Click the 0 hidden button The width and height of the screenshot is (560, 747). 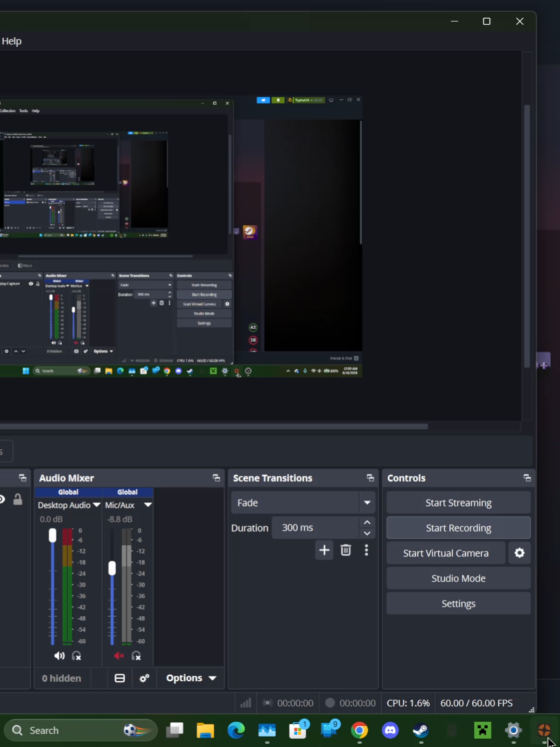(x=62, y=678)
